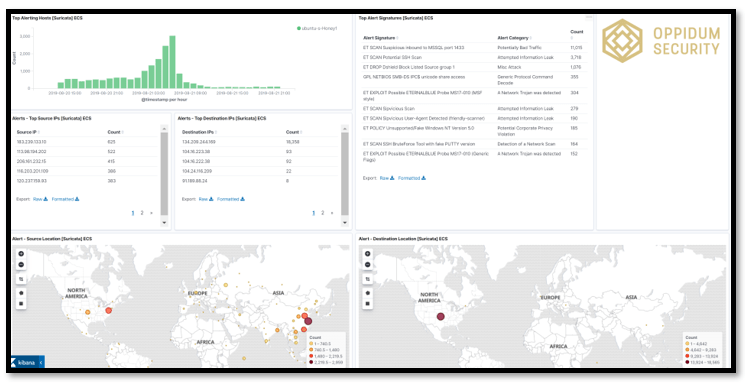Click the dark red bubble over East Asia

(308, 321)
